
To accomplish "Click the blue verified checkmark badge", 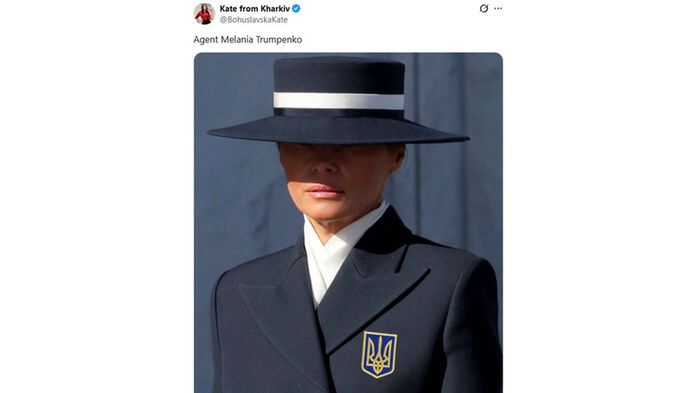I will 296,8.
